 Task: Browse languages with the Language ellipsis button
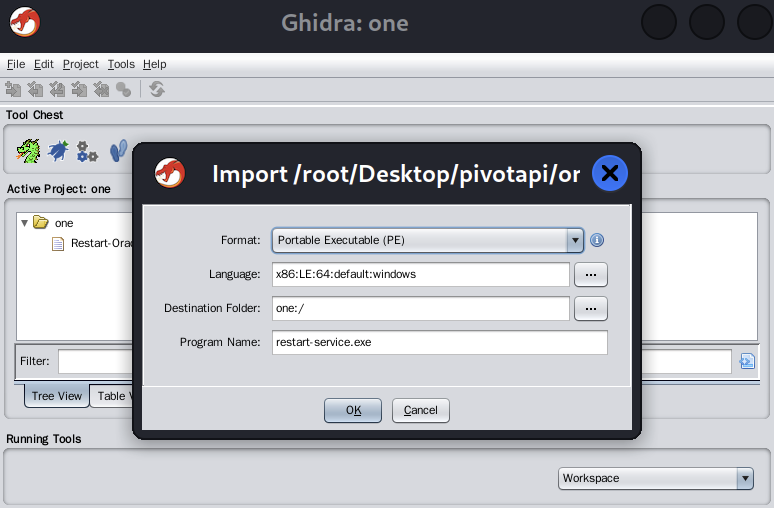click(590, 274)
